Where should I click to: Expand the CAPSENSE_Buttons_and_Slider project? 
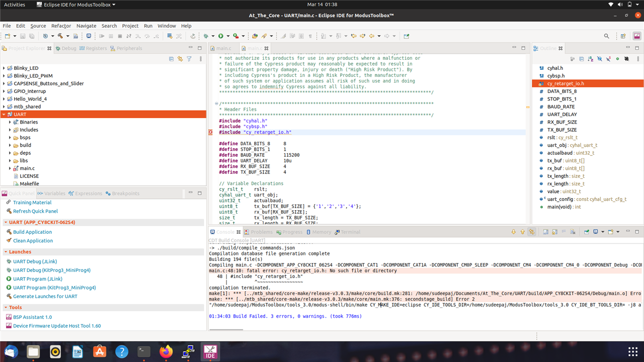point(4,83)
